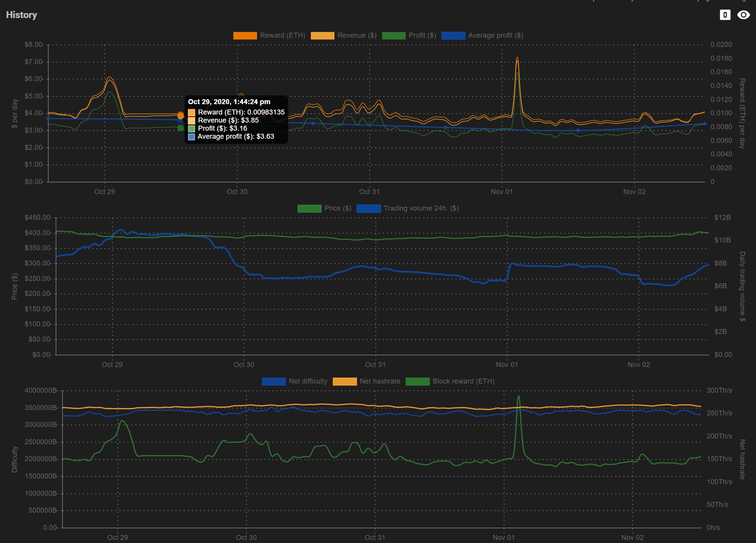Click the green Profit data point marker
Viewport: 756px width, 543px height.
click(180, 128)
